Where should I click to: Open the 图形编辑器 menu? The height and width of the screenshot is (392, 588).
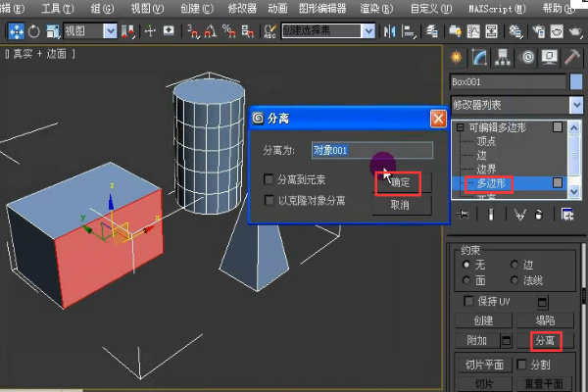click(322, 8)
